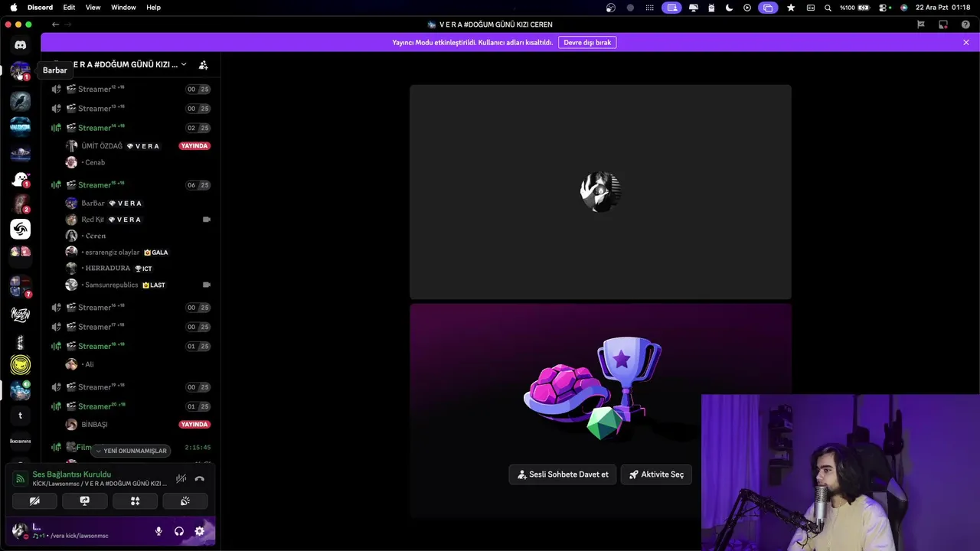Open the inbox icon in the title bar
Image resolution: width=980 pixels, height=551 pixels.
point(943,24)
